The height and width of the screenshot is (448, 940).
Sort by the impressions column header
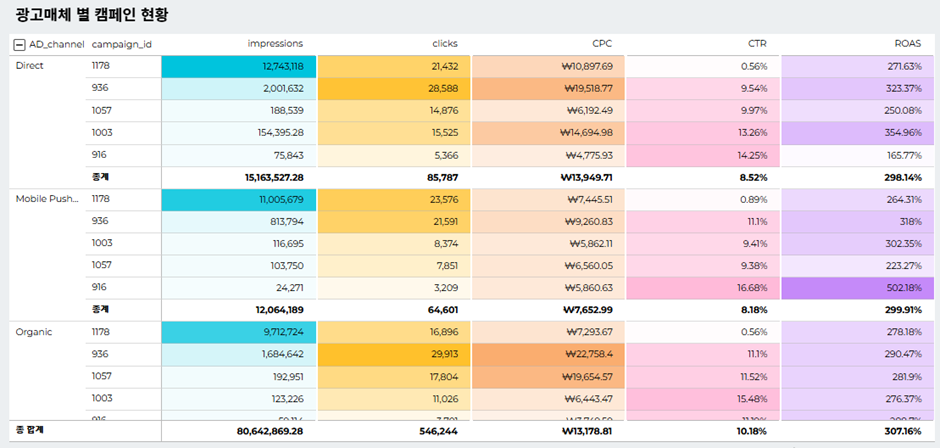(x=275, y=44)
